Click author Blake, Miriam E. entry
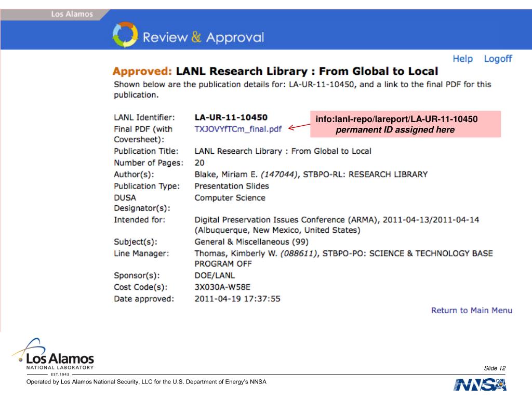Screen dimensions: 532x399 [311, 175]
